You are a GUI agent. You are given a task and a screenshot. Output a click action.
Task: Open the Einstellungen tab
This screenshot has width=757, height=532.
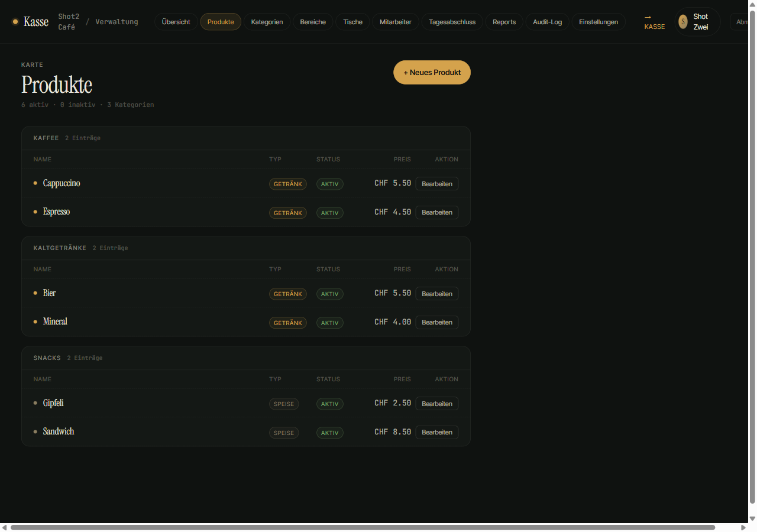pyautogui.click(x=599, y=22)
